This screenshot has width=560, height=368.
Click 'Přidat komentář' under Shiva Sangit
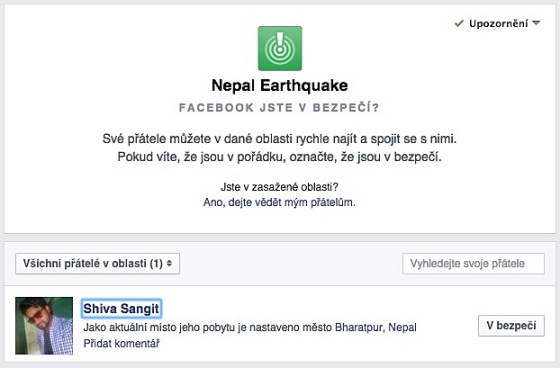121,343
